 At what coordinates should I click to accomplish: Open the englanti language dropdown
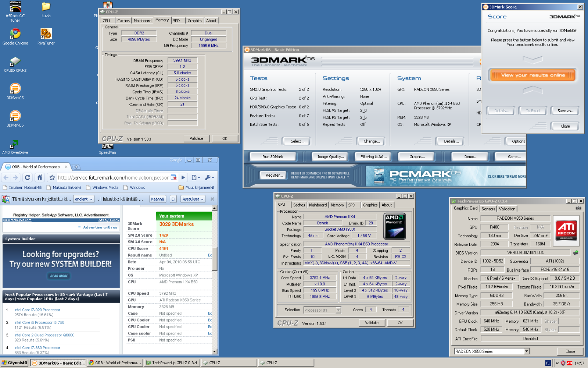(x=84, y=199)
